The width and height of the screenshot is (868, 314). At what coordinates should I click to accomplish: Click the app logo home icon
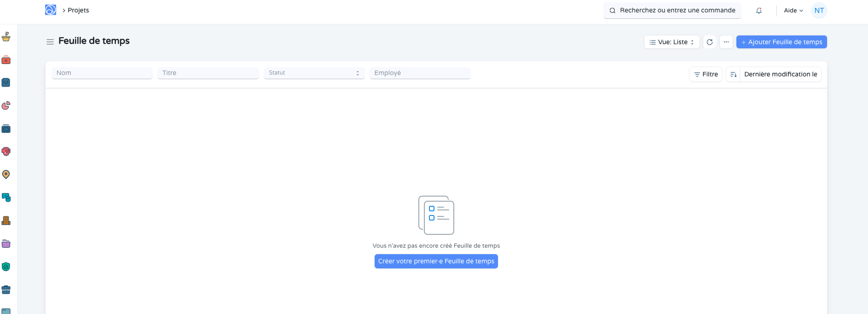[x=51, y=10]
